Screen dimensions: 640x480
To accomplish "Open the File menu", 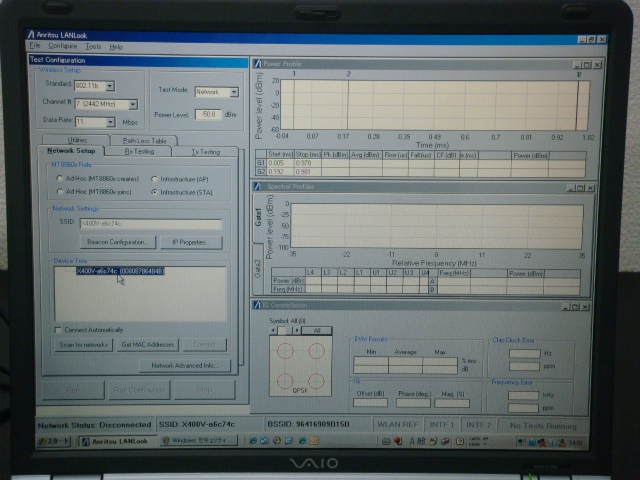I will pos(35,46).
